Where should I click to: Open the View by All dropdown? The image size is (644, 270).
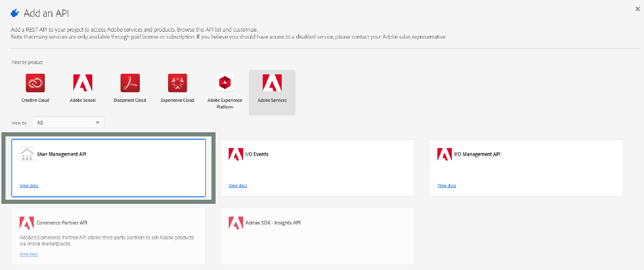(68, 123)
